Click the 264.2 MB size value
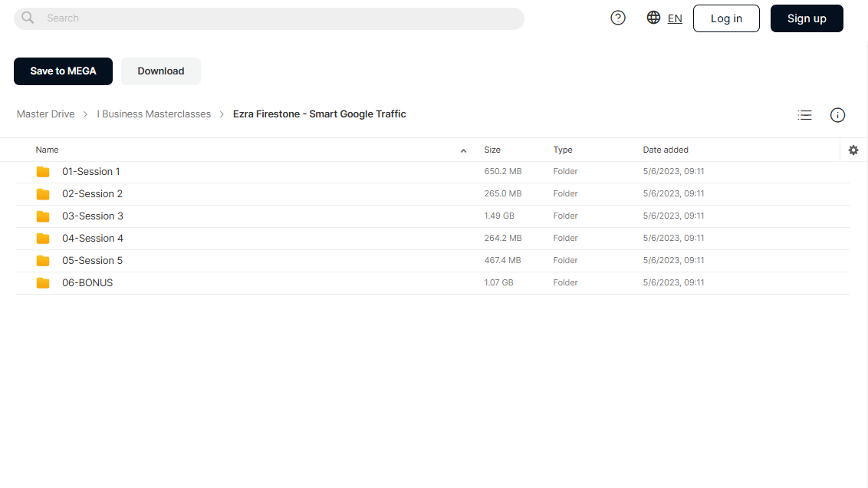The image size is (868, 488). pyautogui.click(x=503, y=238)
